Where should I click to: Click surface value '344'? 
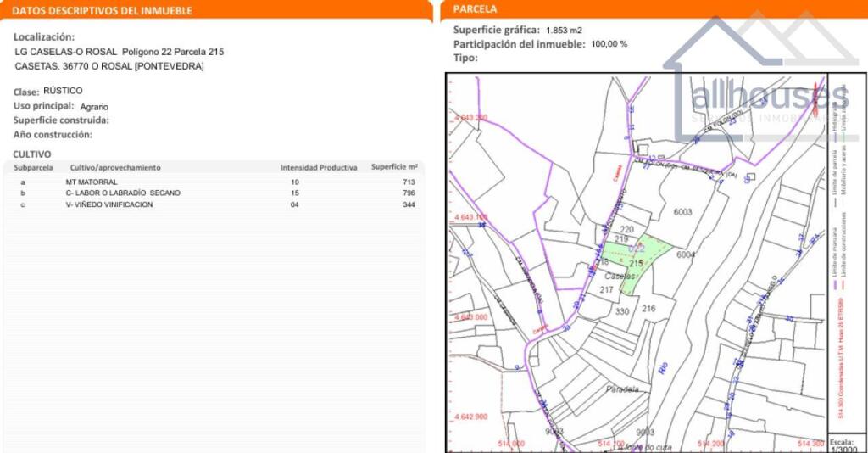pyautogui.click(x=409, y=205)
